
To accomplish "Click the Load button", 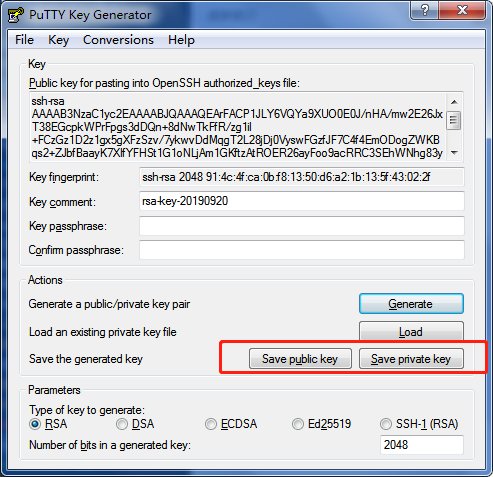I will pyautogui.click(x=411, y=331).
